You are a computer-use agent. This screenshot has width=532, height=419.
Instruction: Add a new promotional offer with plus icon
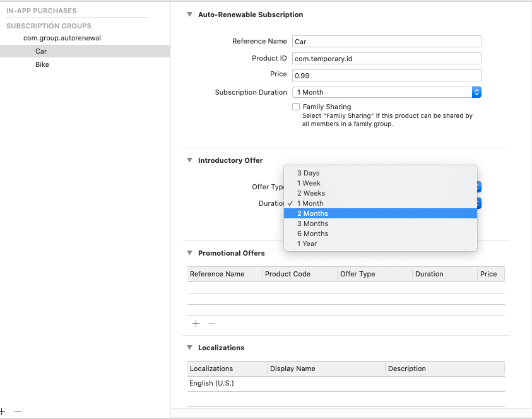196,323
